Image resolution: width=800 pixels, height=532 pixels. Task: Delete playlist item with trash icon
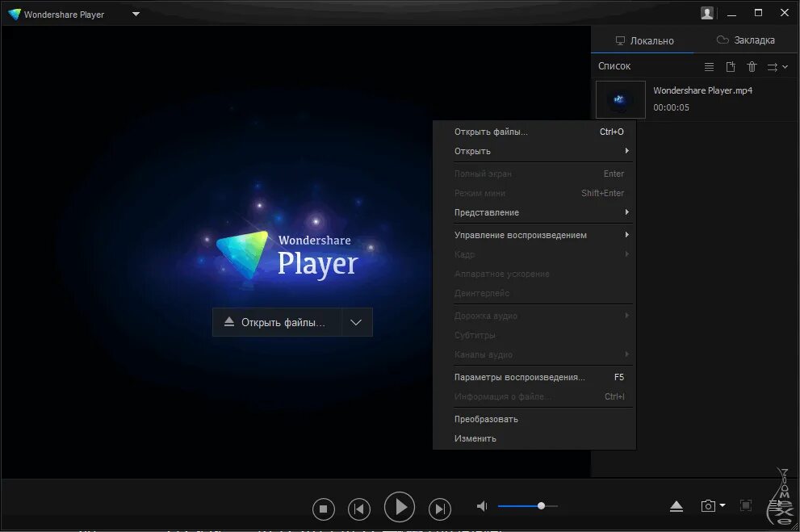752,67
